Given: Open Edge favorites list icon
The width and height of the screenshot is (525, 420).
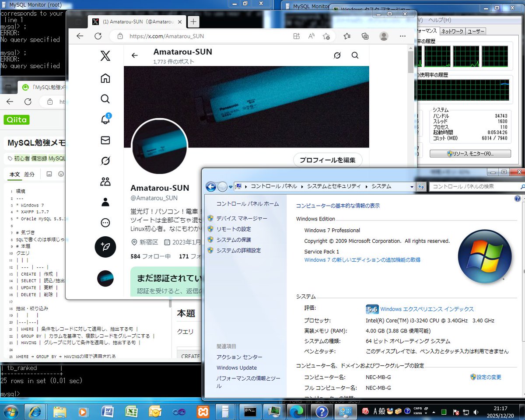Looking at the screenshot, I should point(347,36).
